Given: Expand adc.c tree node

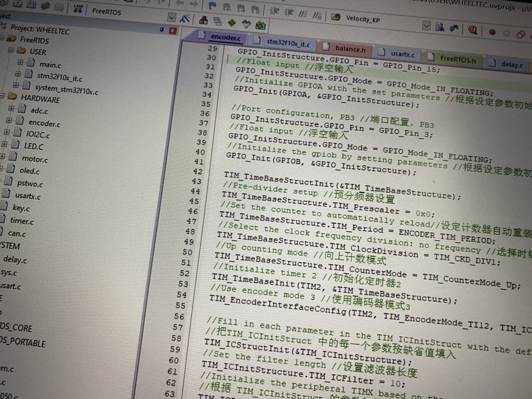Looking at the screenshot, I should coord(11,108).
